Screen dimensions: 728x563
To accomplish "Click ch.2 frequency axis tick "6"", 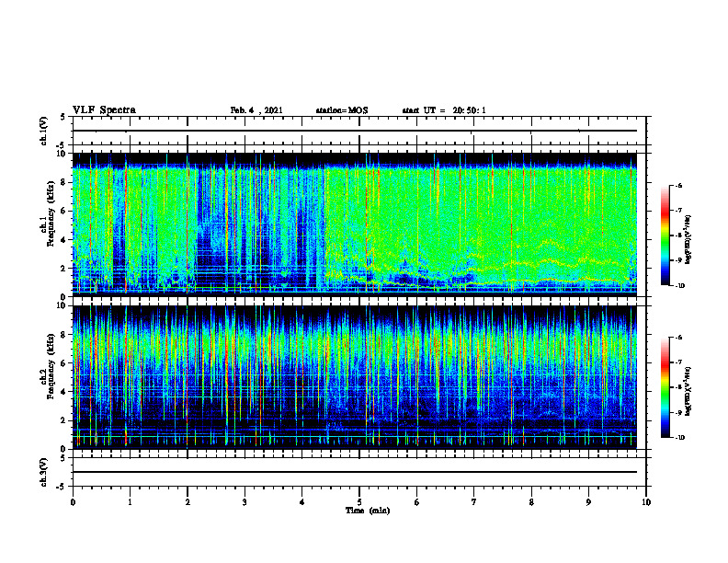I will (63, 363).
